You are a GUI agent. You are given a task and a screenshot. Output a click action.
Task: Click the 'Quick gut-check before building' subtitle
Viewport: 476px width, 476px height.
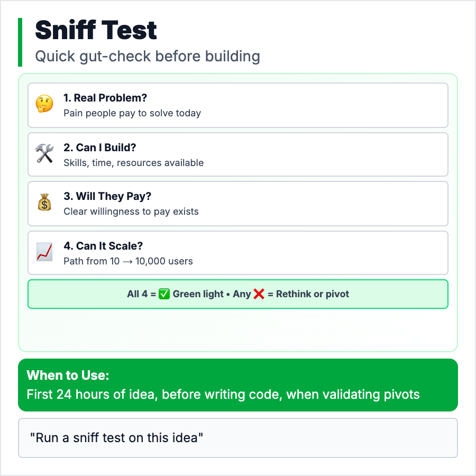148,56
